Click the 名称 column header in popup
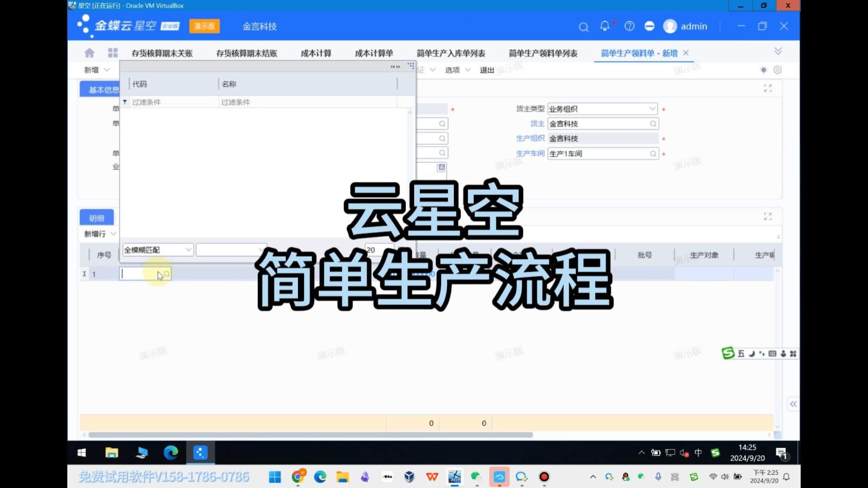 [307, 84]
